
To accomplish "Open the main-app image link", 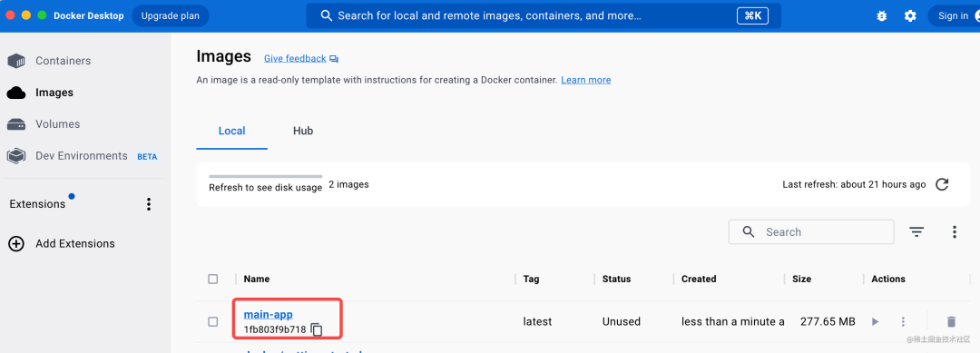I will [268, 314].
